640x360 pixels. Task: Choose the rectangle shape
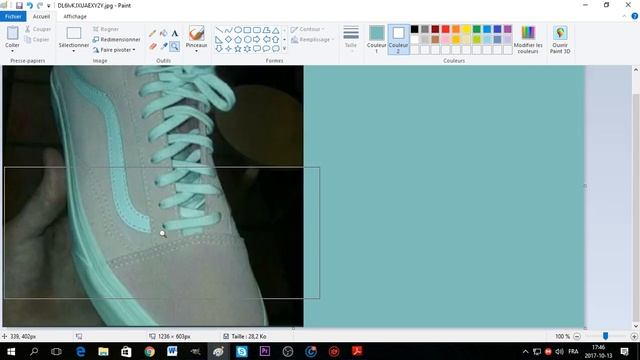[247, 30]
